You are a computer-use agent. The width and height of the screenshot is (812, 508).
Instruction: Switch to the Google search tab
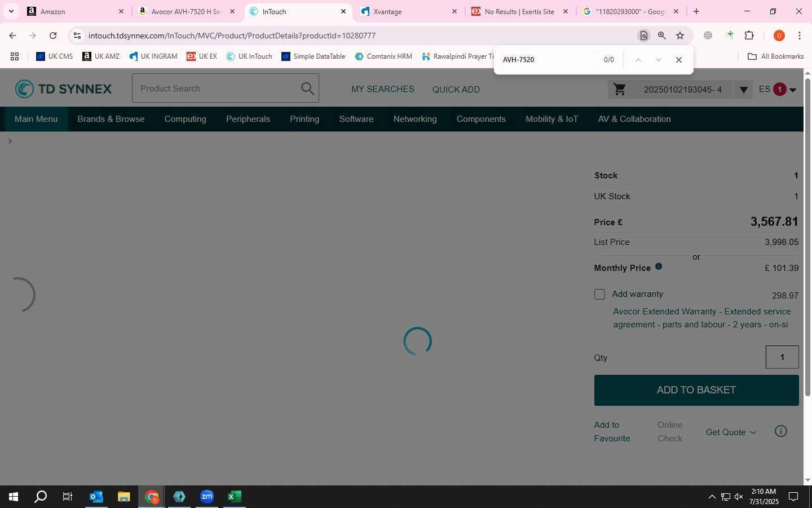coord(631,11)
